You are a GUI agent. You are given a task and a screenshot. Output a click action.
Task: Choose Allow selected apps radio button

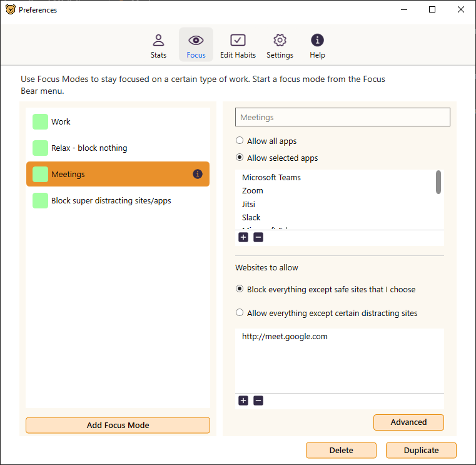[x=240, y=158]
